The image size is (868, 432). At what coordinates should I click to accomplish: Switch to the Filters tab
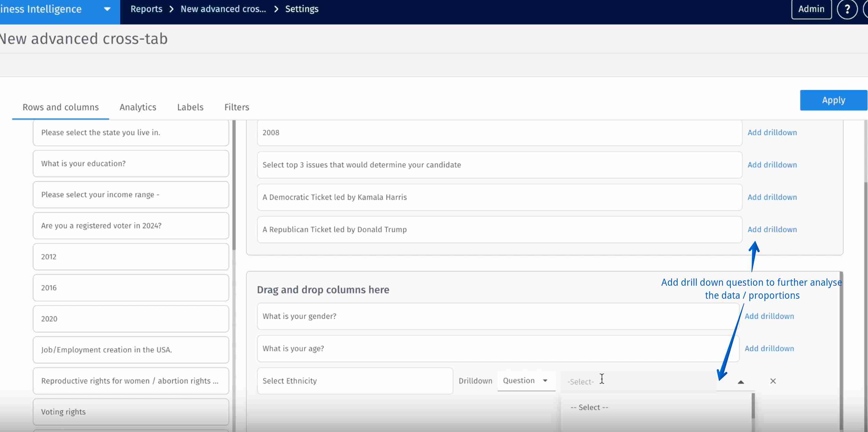(237, 107)
